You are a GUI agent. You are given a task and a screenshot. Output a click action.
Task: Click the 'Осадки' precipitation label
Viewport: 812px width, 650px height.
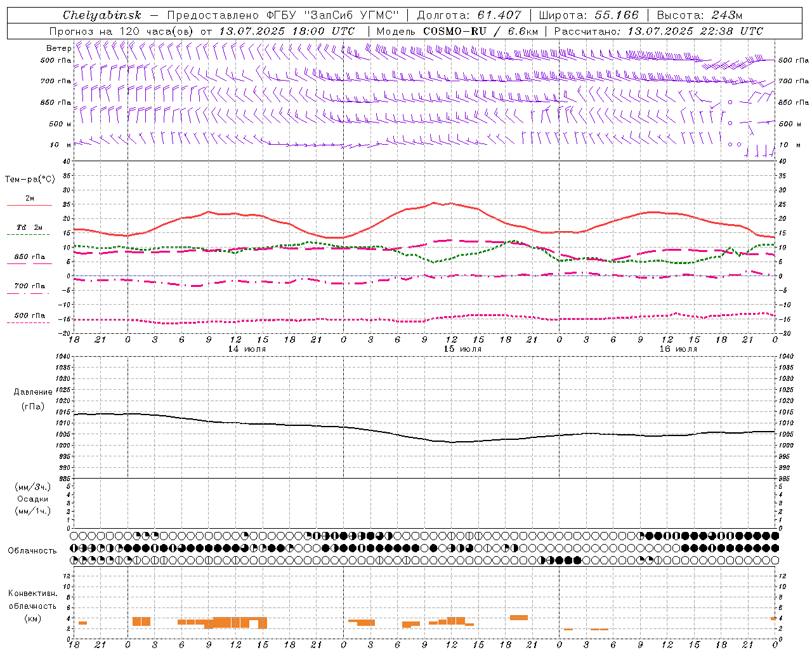point(33,499)
